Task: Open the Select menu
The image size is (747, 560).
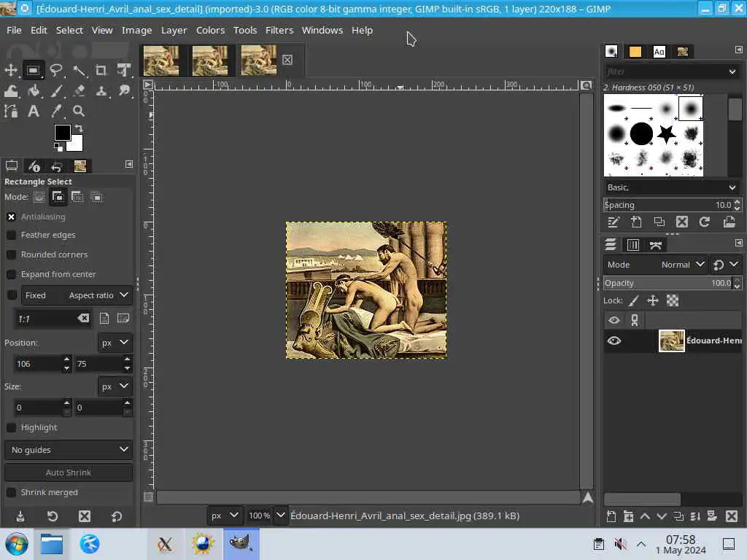Action: coord(69,30)
